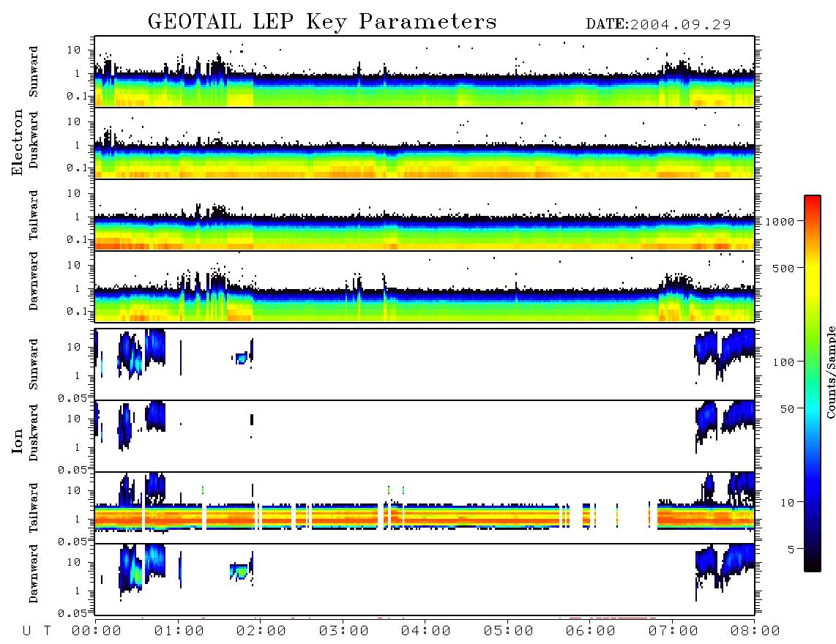Click the '100' colorbar tick label
The image size is (836, 644).
(x=783, y=362)
